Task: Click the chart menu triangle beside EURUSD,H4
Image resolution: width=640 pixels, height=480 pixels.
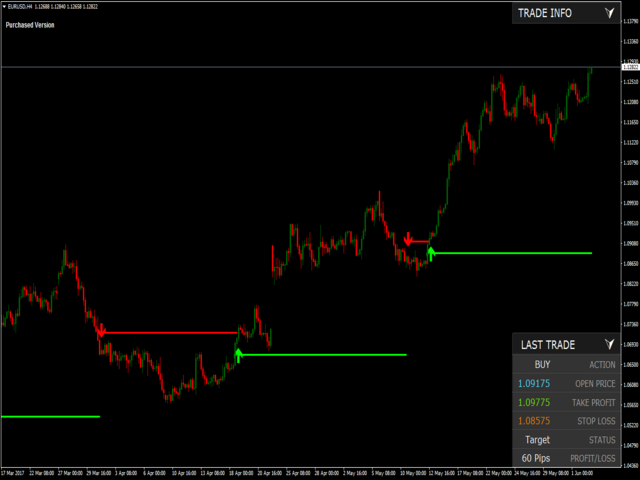Action: coord(4,7)
